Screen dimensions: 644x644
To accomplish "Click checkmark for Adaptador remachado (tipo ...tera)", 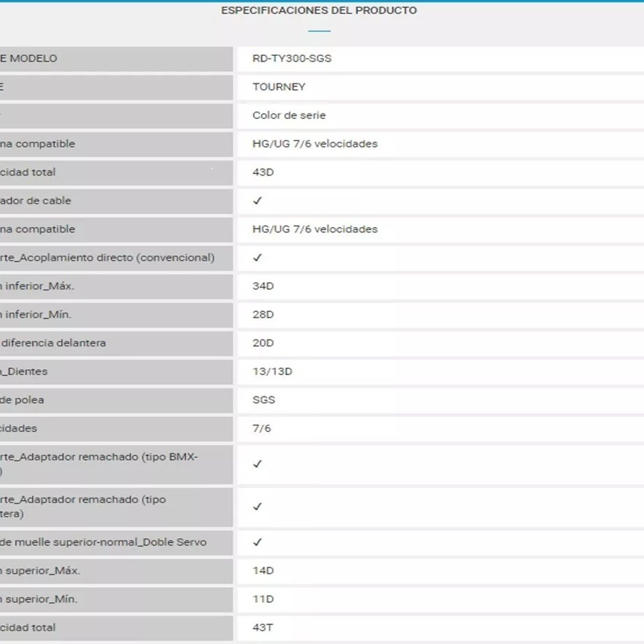I will click(x=258, y=507).
